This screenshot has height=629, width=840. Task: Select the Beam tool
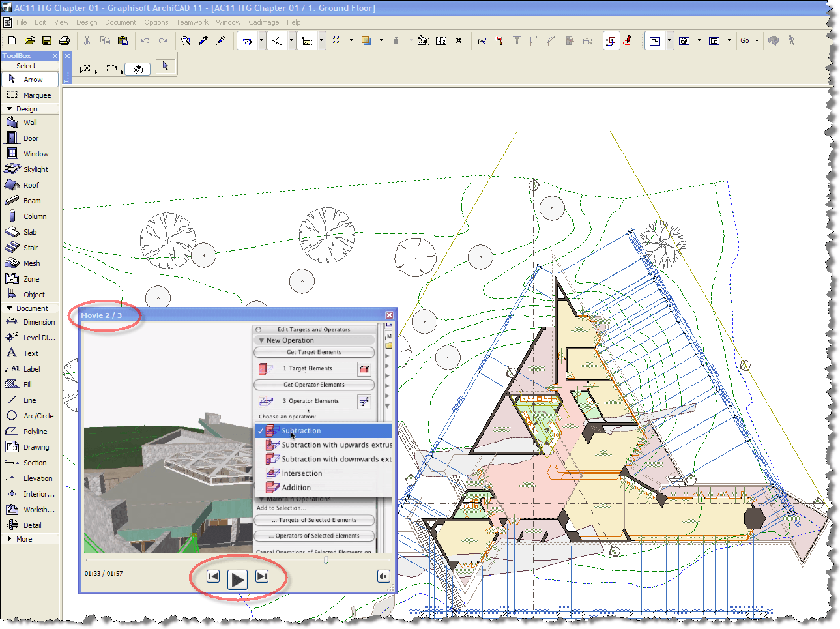tap(30, 201)
